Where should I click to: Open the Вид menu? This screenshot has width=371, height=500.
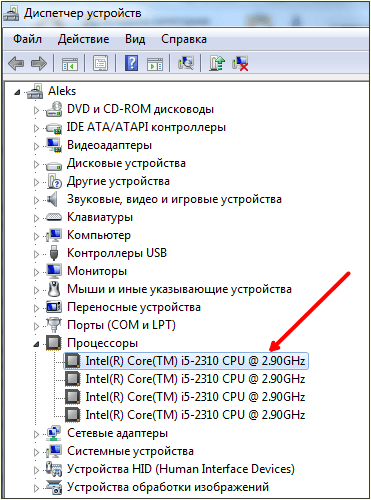135,39
